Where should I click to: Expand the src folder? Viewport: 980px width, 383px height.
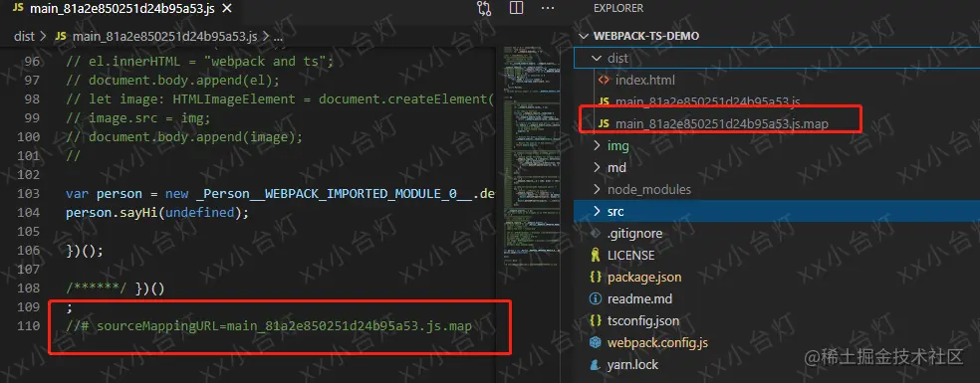click(x=597, y=211)
